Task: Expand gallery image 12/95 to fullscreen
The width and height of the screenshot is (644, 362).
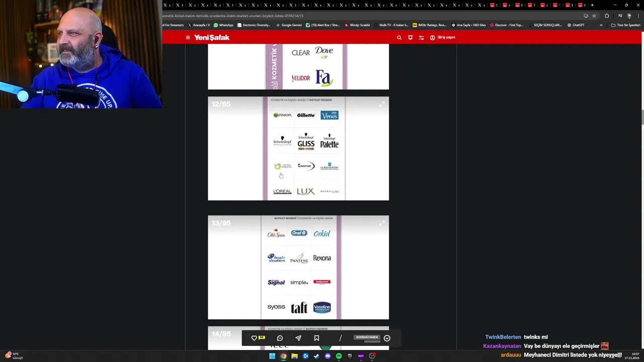Action: click(x=382, y=104)
